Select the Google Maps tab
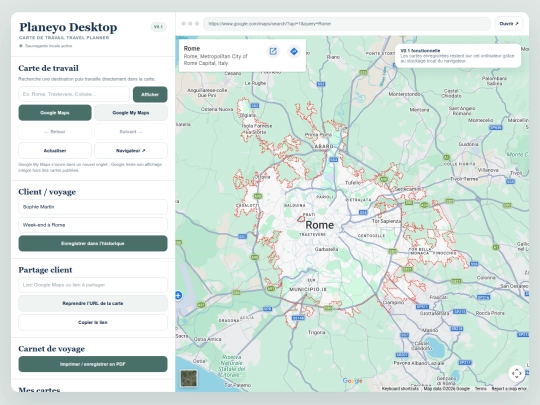540x405 pixels. coord(55,113)
